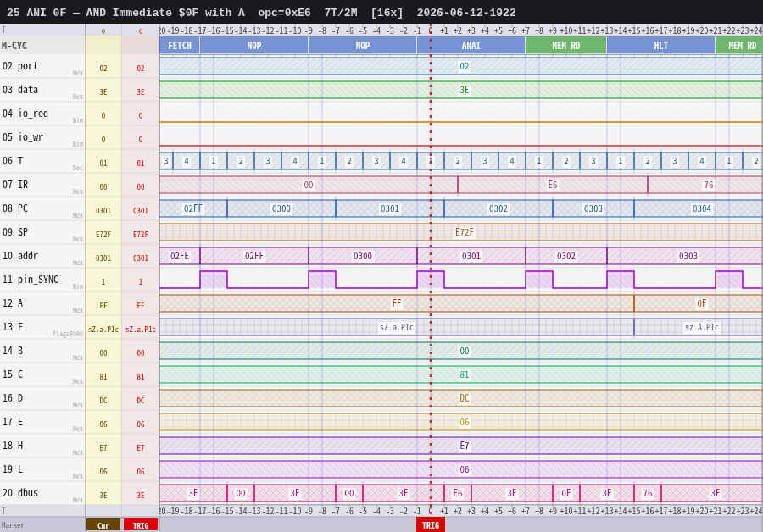Click IR value 76 in waveform
The width and height of the screenshot is (763, 532).
coord(709,185)
